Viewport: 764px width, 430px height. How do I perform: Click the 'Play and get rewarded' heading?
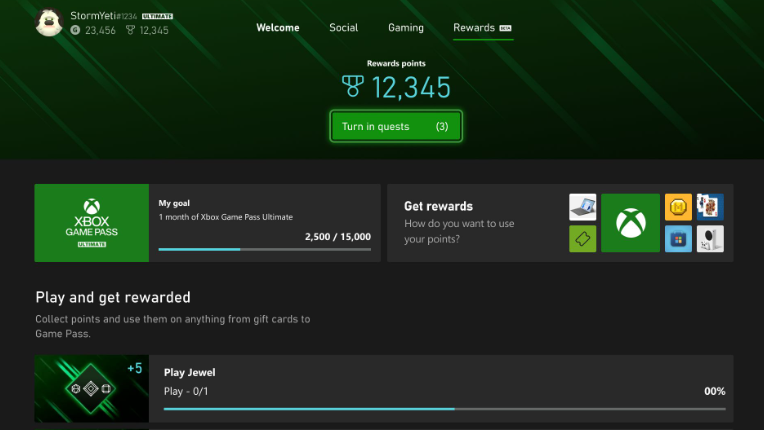pos(113,297)
